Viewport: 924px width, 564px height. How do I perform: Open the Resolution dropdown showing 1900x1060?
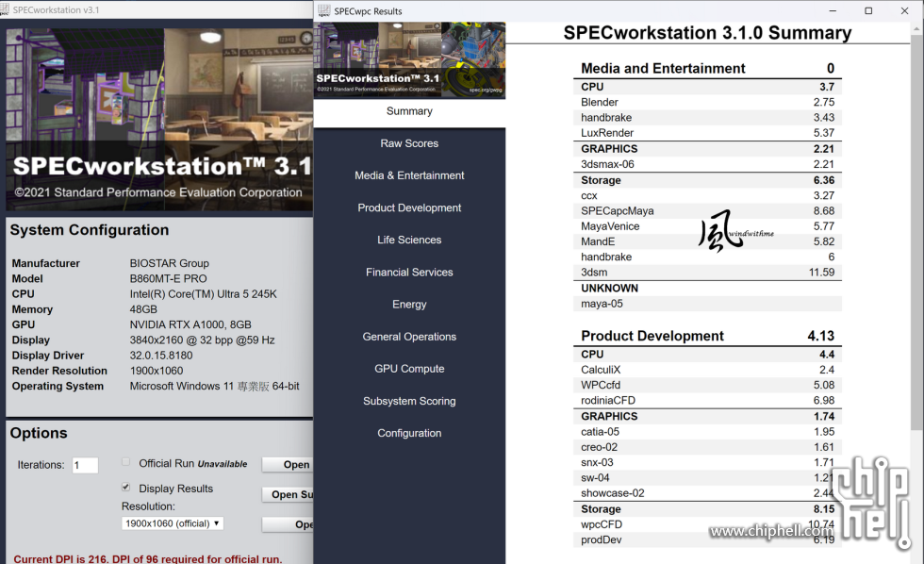(x=173, y=523)
